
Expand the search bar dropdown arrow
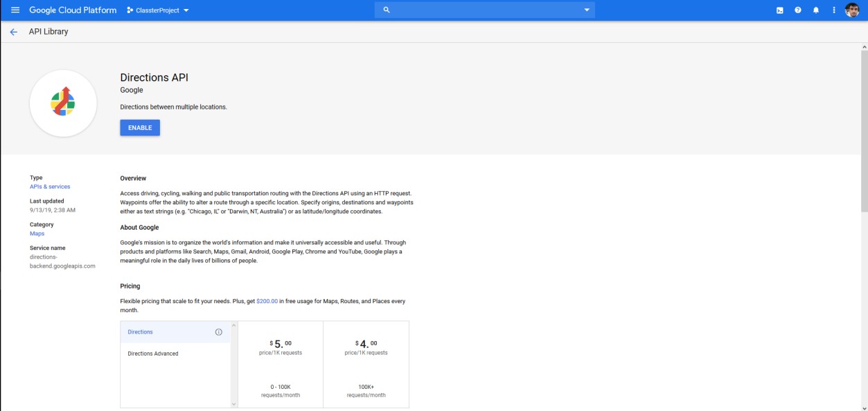[x=587, y=10]
